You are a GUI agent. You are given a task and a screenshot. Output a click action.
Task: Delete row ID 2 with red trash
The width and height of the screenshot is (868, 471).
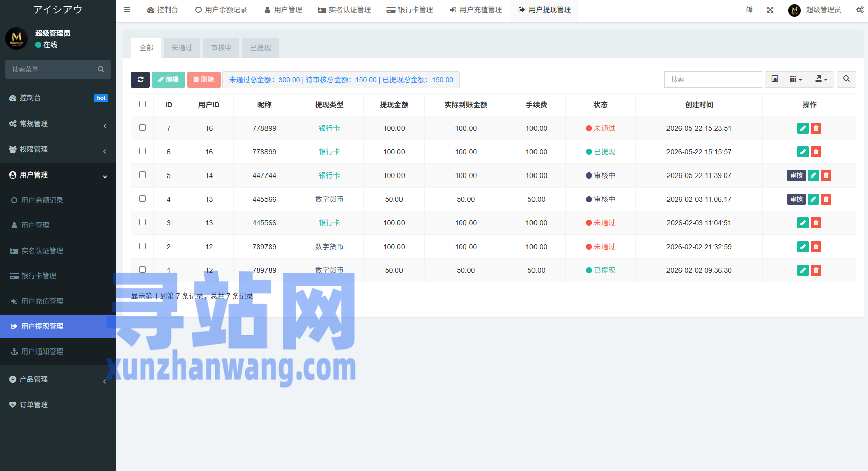(x=816, y=247)
